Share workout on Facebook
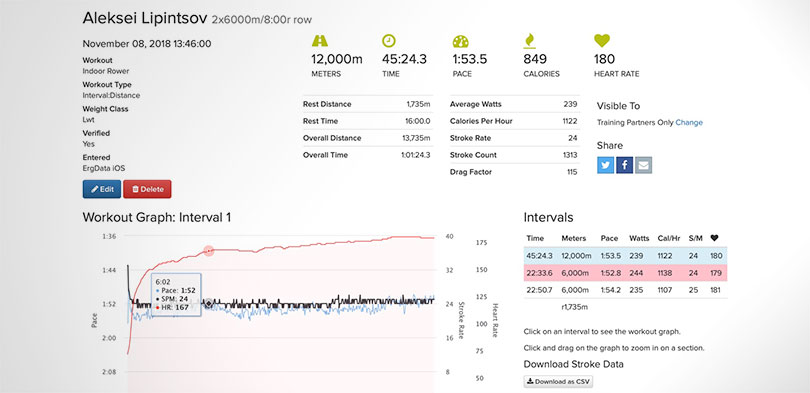The width and height of the screenshot is (810, 393). click(625, 165)
